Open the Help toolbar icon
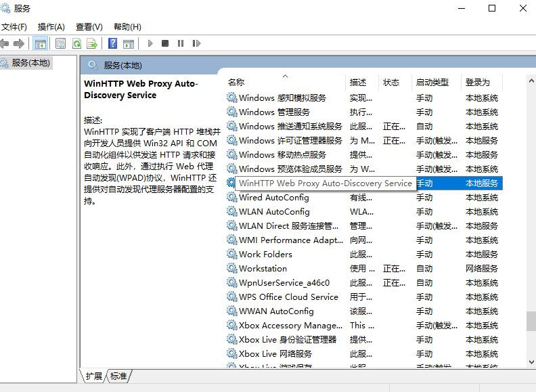This screenshot has height=392, width=536. [x=113, y=43]
